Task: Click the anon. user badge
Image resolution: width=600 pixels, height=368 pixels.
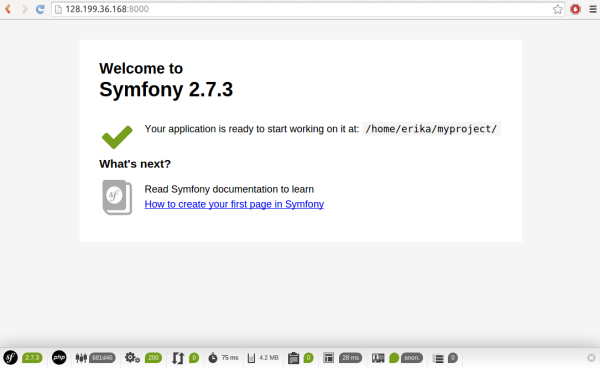Action: (x=412, y=358)
